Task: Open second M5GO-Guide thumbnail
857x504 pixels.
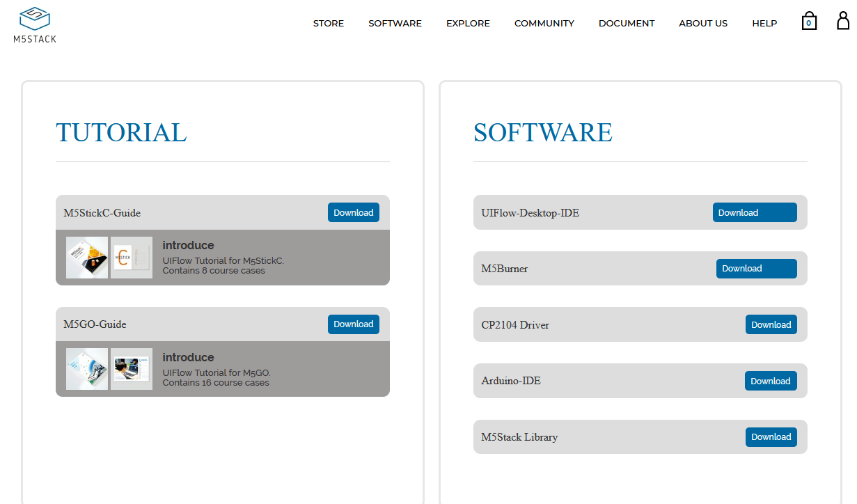Action: pos(132,369)
